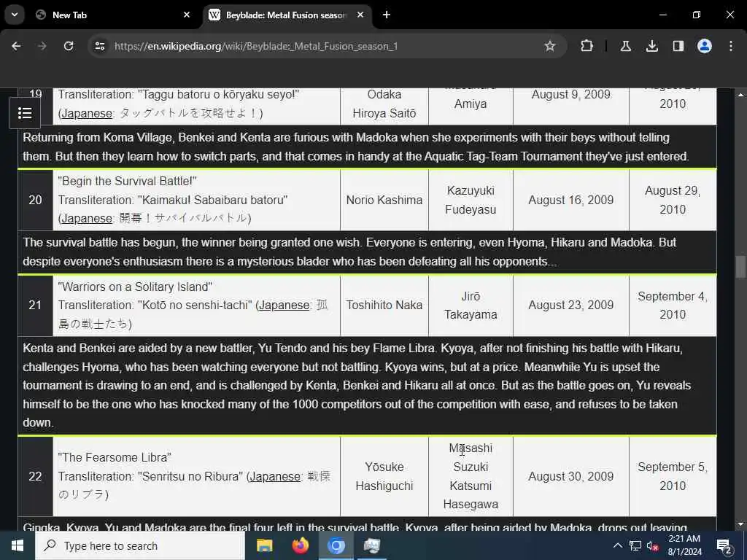The image size is (747, 560).
Task: Follow the Japanese link in episode 20
Action: pos(87,218)
